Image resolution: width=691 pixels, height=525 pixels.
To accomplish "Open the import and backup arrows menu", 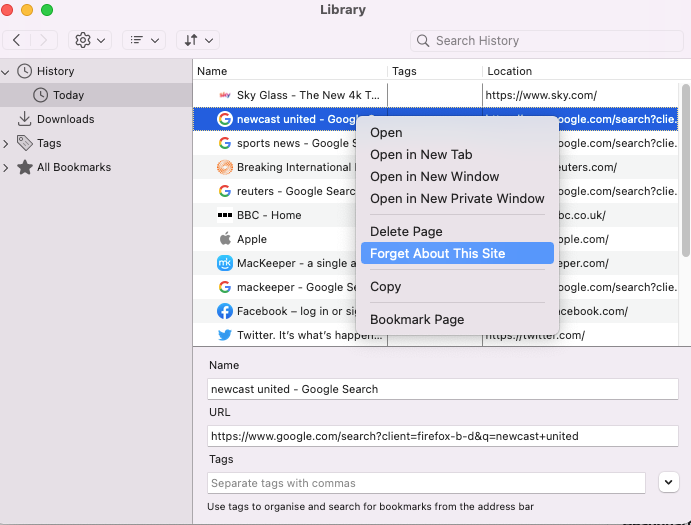I will [x=198, y=40].
